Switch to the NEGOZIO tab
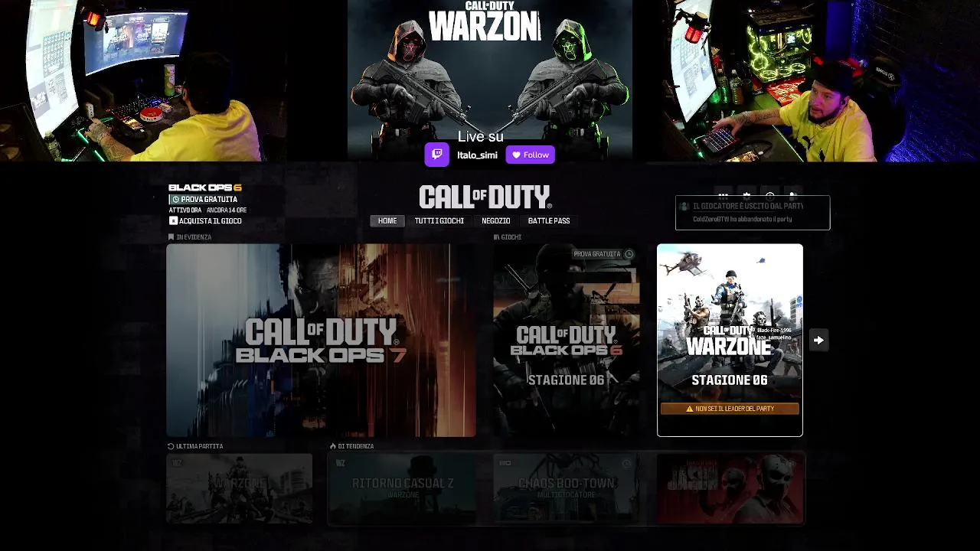Viewport: 980px width, 551px height. [496, 220]
